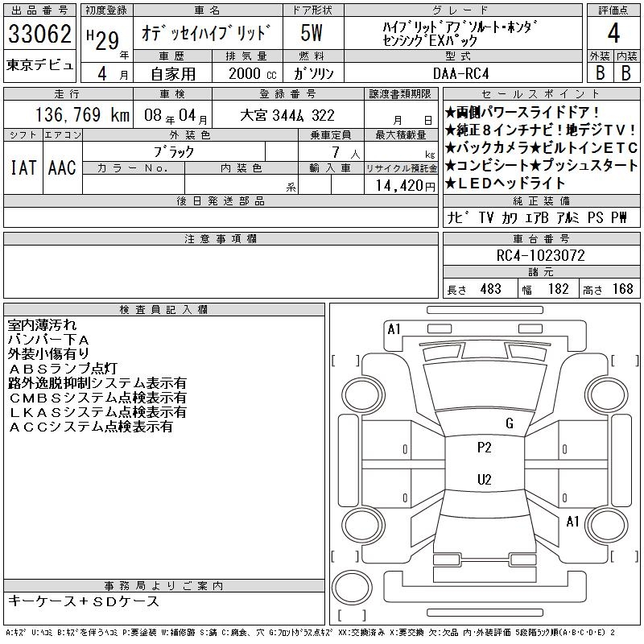
Task: Click the "注意事項欄" section header
Action: tap(221, 238)
